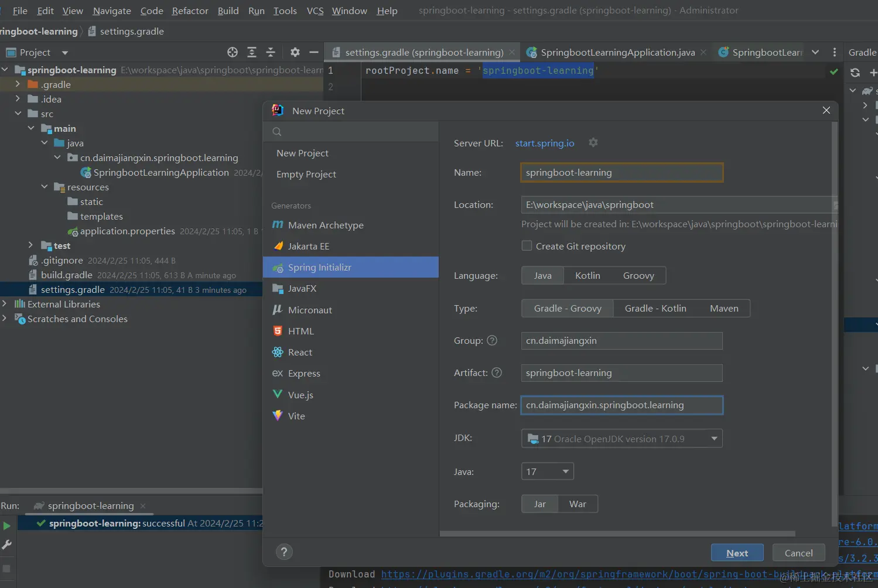Select Jar packaging
This screenshot has width=878, height=588.
click(539, 504)
